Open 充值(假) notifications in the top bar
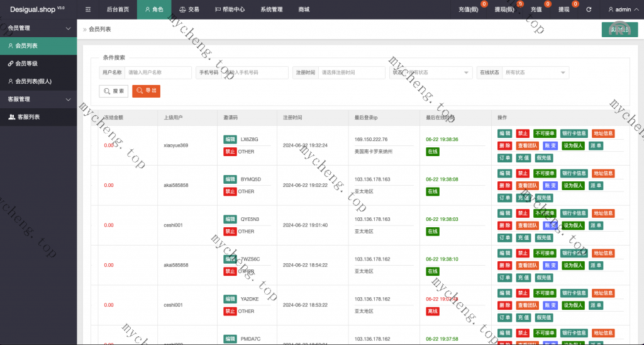The width and height of the screenshot is (644, 345). [x=469, y=9]
